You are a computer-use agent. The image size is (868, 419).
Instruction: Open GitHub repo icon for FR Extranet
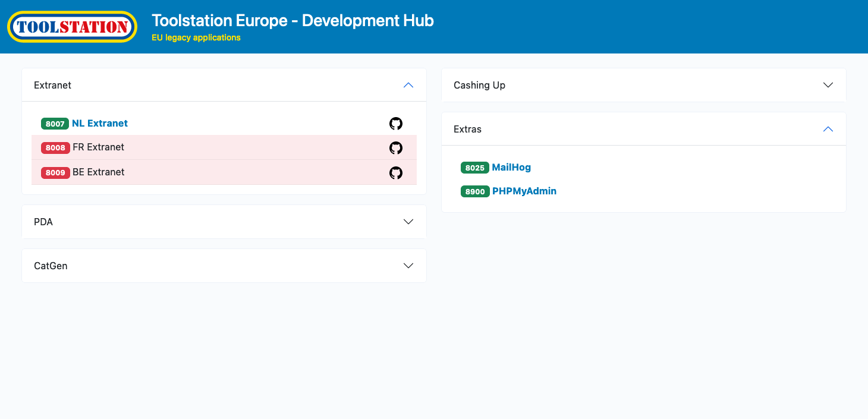pyautogui.click(x=396, y=148)
